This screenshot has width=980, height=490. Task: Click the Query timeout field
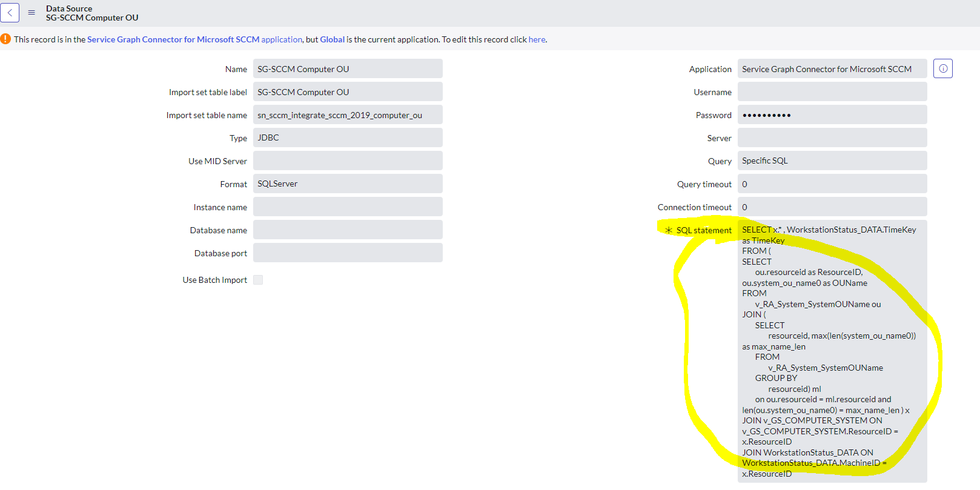(832, 184)
